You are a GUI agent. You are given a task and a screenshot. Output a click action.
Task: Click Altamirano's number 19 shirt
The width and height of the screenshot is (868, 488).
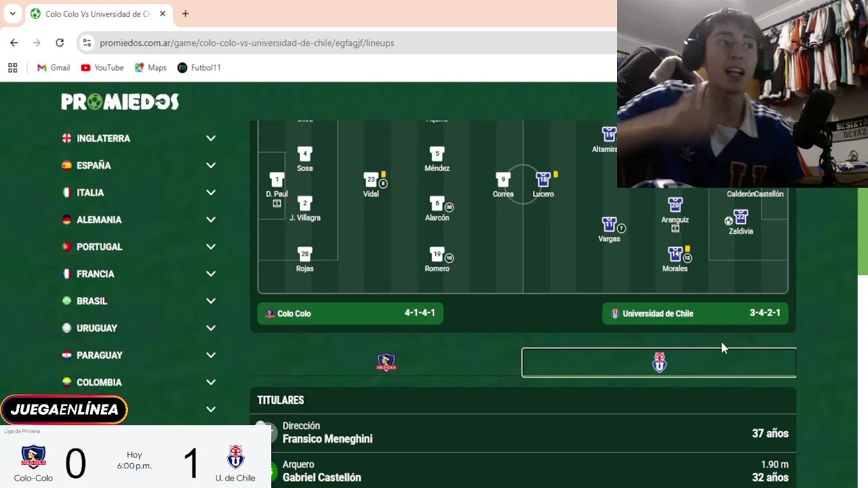click(609, 134)
